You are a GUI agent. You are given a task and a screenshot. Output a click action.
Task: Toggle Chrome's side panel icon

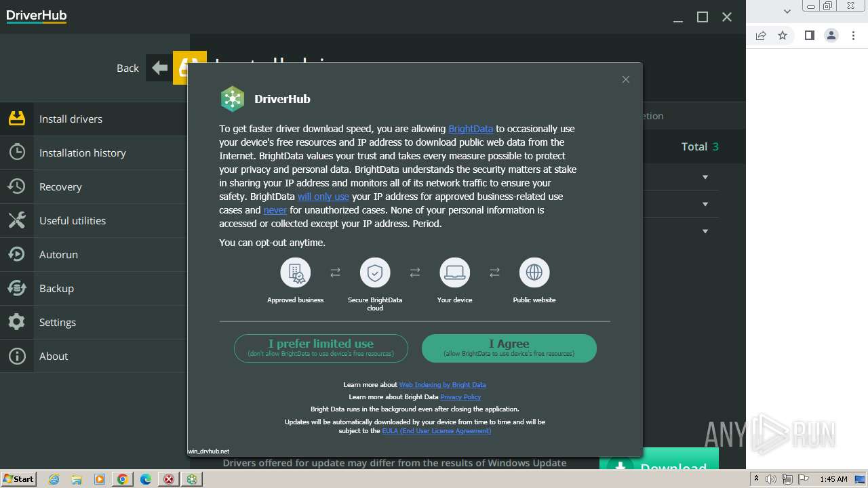point(810,35)
